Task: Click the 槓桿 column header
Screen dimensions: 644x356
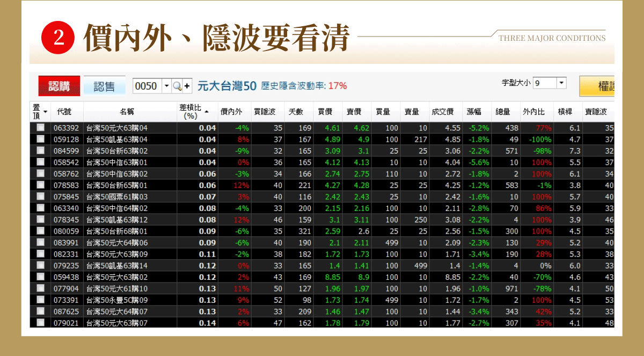Action: [565, 112]
